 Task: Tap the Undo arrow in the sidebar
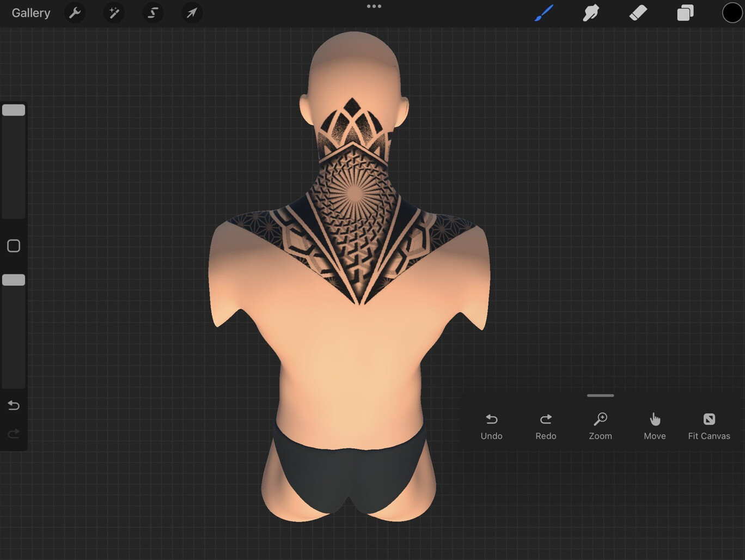coord(13,405)
